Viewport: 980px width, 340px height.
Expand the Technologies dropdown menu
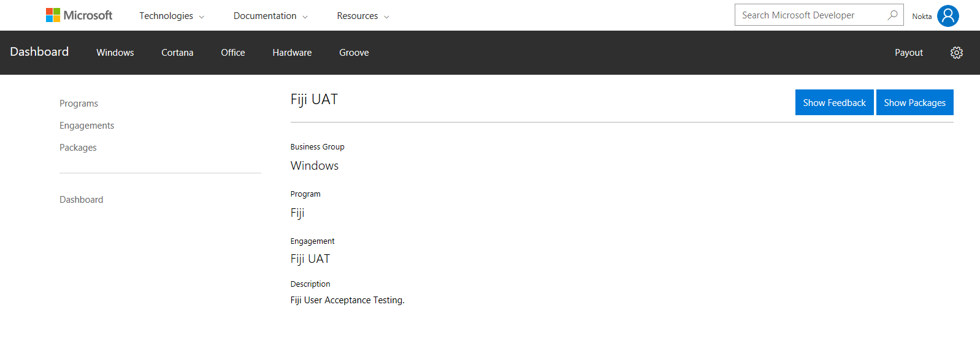(x=172, y=16)
